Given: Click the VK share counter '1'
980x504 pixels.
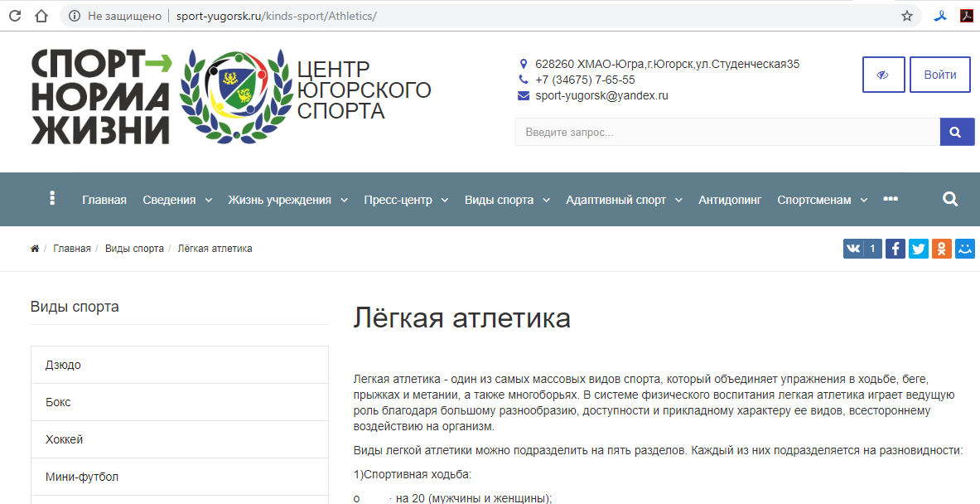Looking at the screenshot, I should (x=873, y=249).
